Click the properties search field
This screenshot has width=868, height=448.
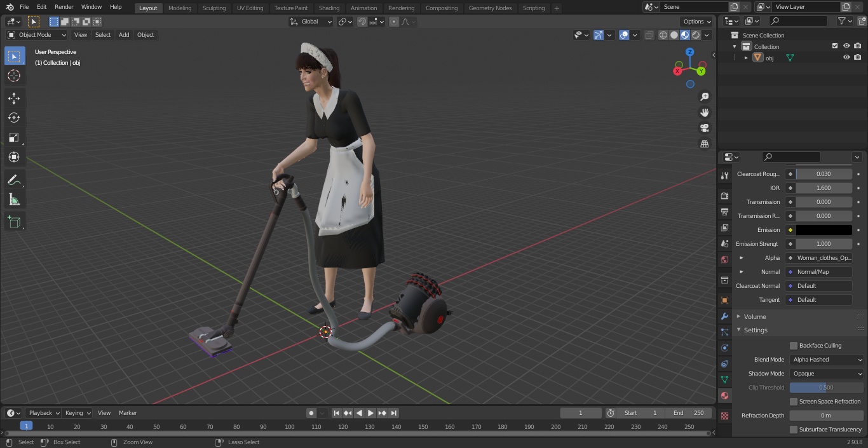(791, 157)
